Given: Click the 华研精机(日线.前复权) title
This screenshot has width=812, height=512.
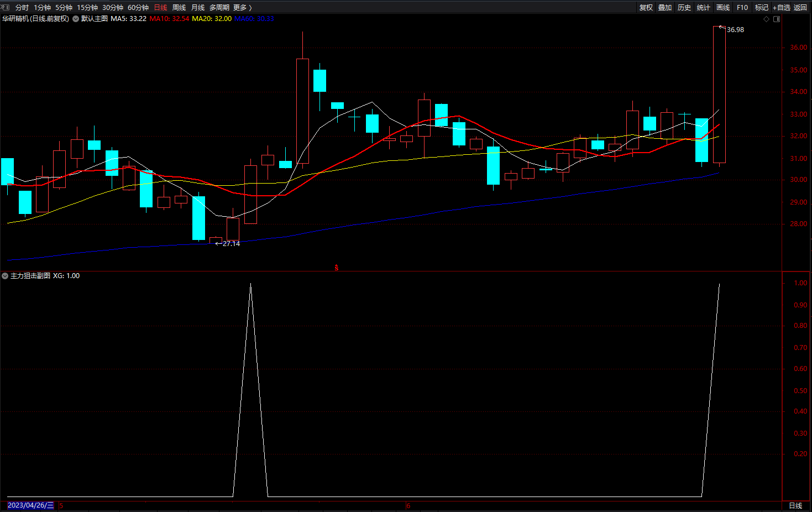Looking at the screenshot, I should pos(35,19).
